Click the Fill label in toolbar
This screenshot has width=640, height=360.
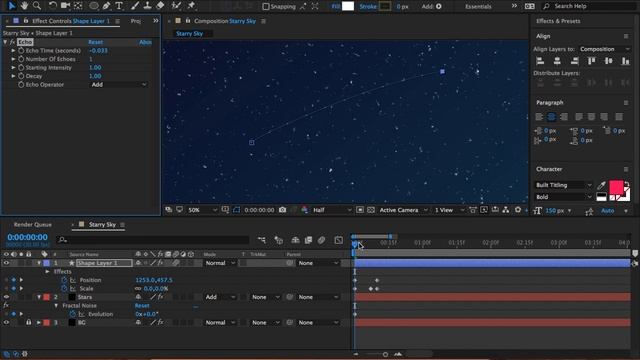336,7
